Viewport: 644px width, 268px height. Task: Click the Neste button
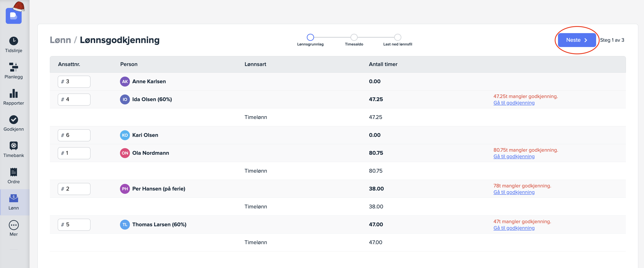[577, 40]
